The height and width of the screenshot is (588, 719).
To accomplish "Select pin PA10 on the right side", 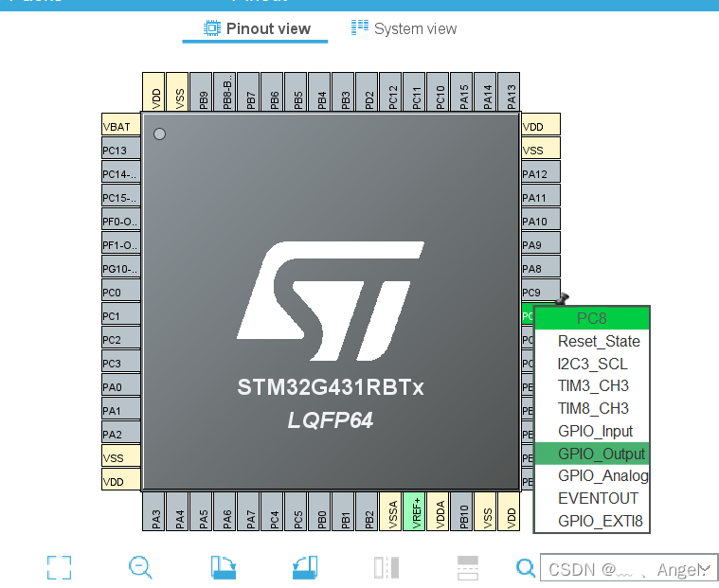I will coord(541,219).
